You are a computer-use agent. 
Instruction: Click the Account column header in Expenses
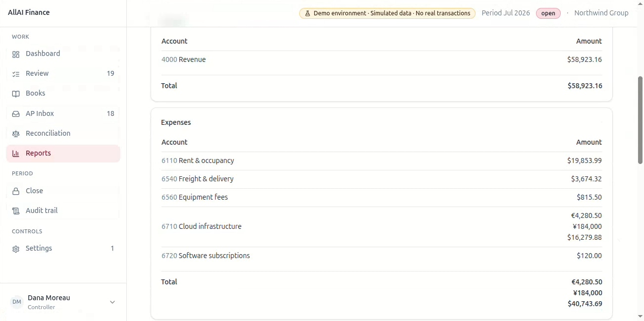174,142
